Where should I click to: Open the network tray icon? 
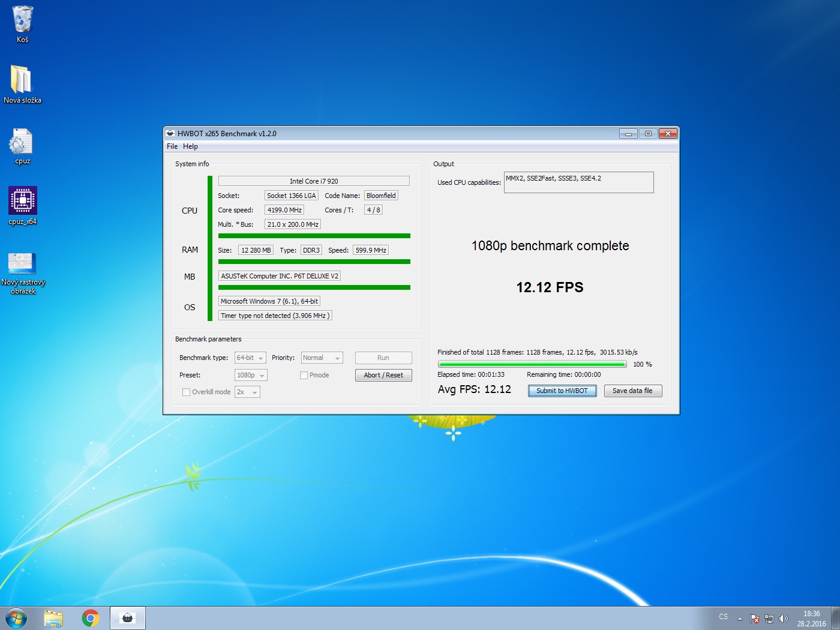click(x=769, y=619)
